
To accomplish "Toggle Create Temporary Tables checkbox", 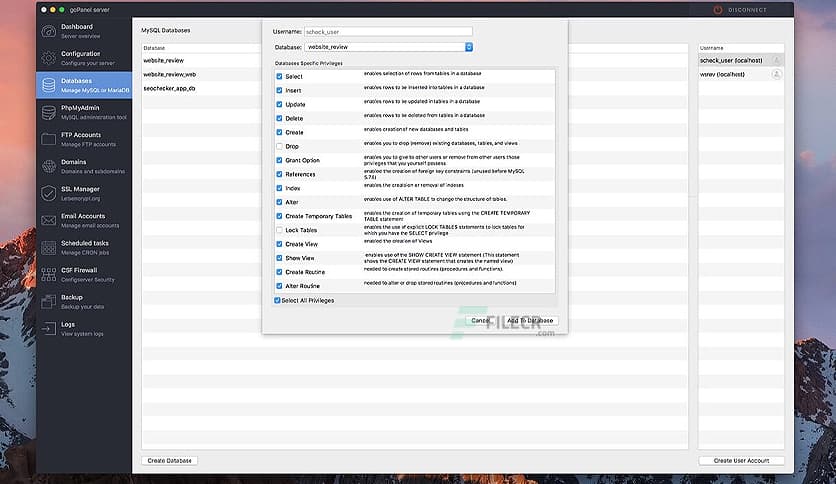I will coord(279,216).
